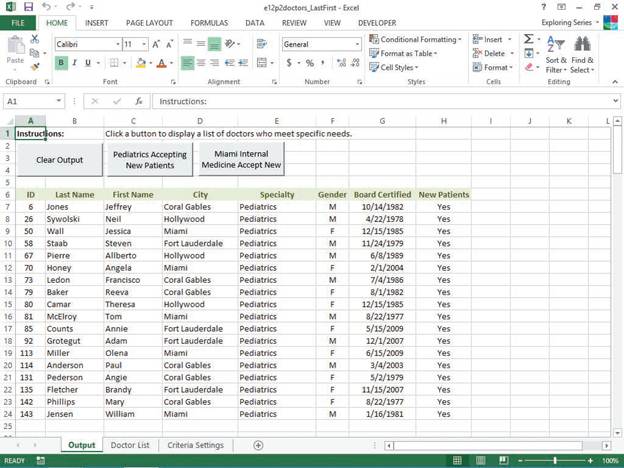This screenshot has width=624, height=468.
Task: Toggle Underline formatting
Action: click(88, 63)
